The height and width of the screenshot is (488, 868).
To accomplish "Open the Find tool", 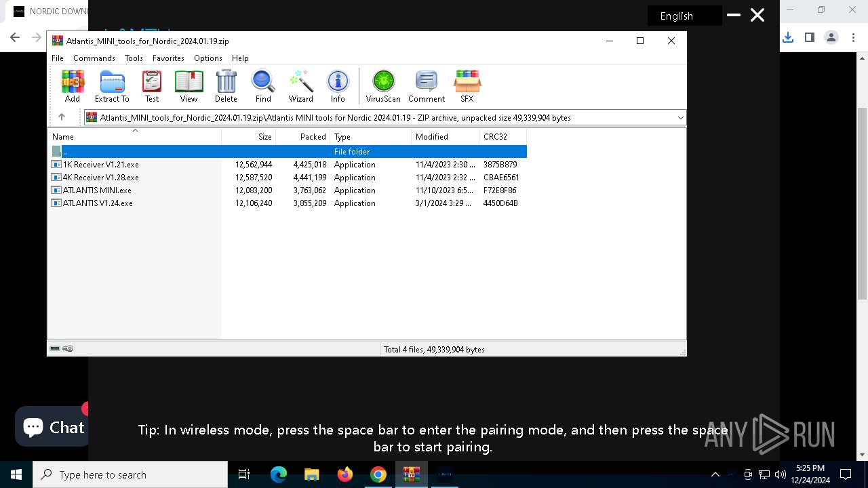I will click(x=263, y=86).
